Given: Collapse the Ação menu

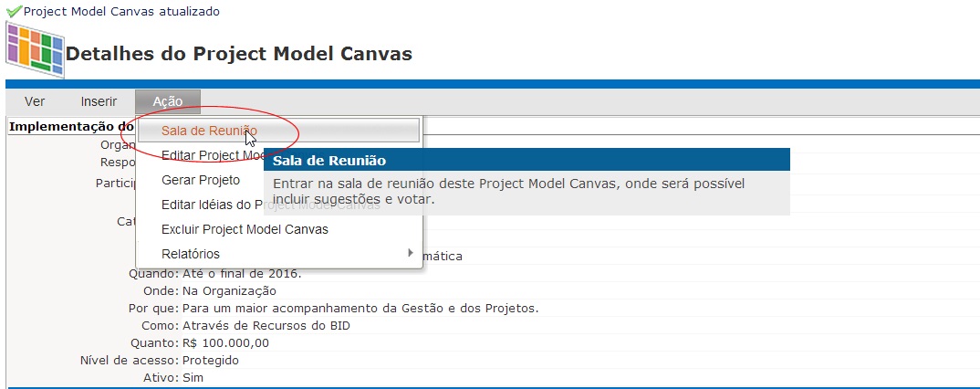Looking at the screenshot, I should tap(168, 102).
